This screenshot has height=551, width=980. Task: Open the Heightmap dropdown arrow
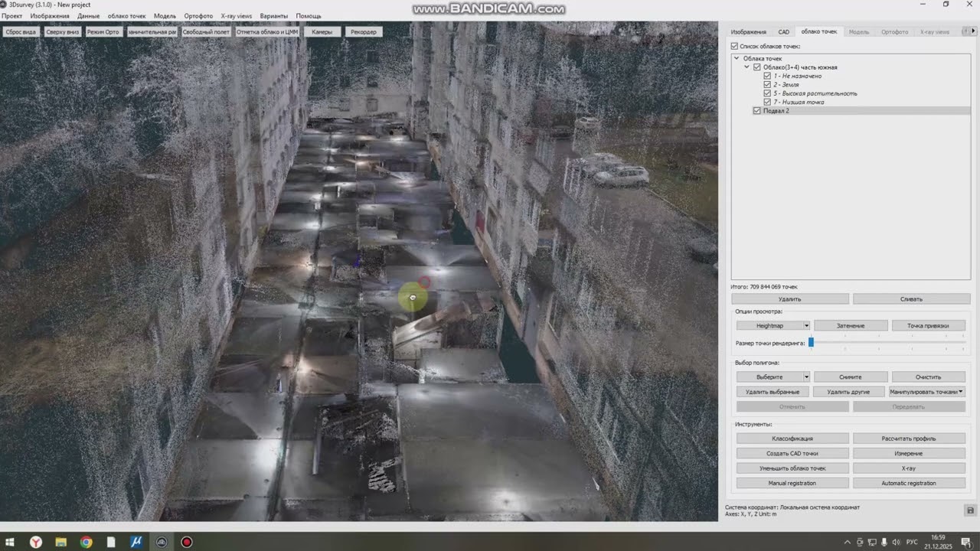806,326
